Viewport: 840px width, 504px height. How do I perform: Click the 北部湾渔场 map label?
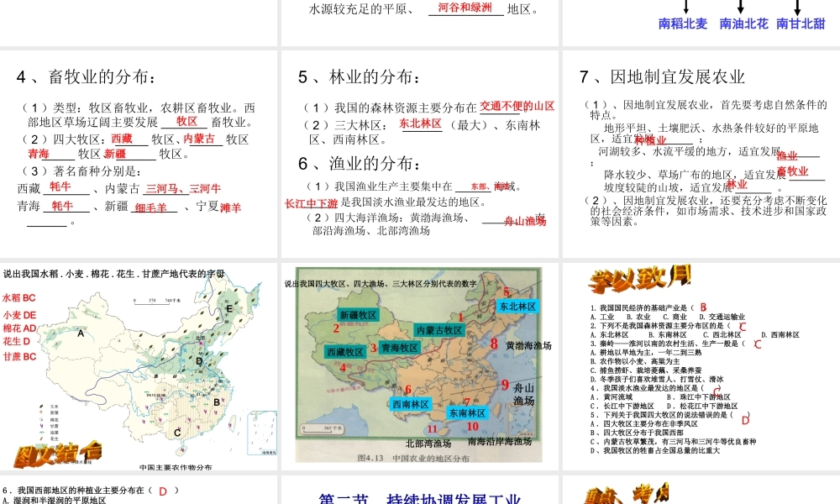point(428,444)
